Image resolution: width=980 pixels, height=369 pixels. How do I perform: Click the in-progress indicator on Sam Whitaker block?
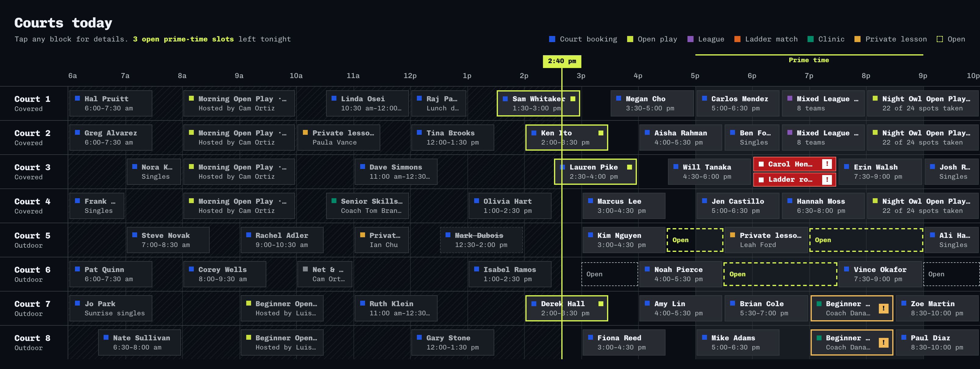tap(573, 99)
